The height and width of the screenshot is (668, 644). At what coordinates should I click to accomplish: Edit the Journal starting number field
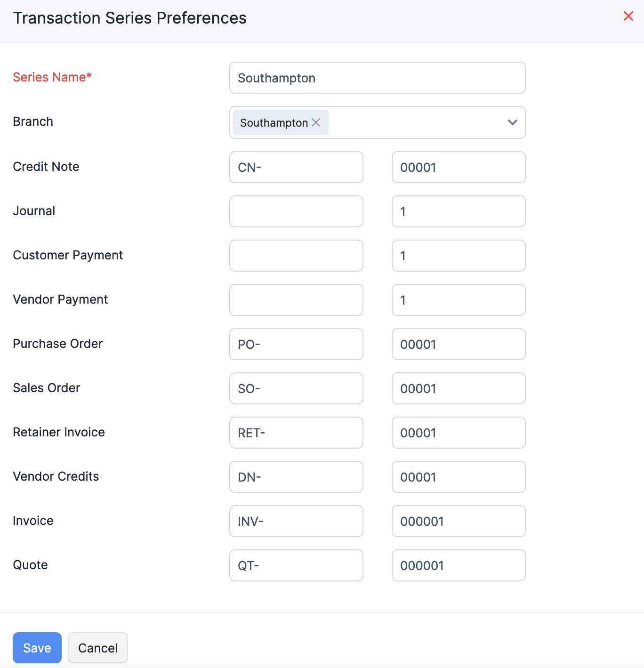pos(458,211)
